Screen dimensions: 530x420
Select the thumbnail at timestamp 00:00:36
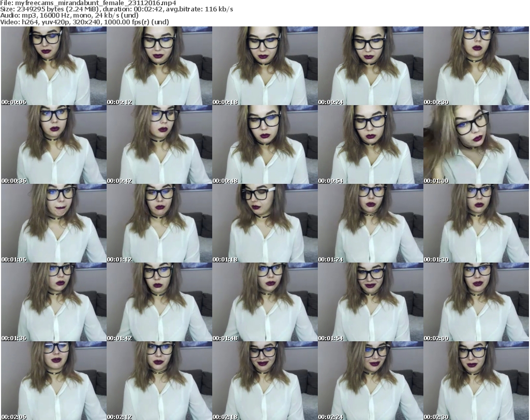[54, 144]
